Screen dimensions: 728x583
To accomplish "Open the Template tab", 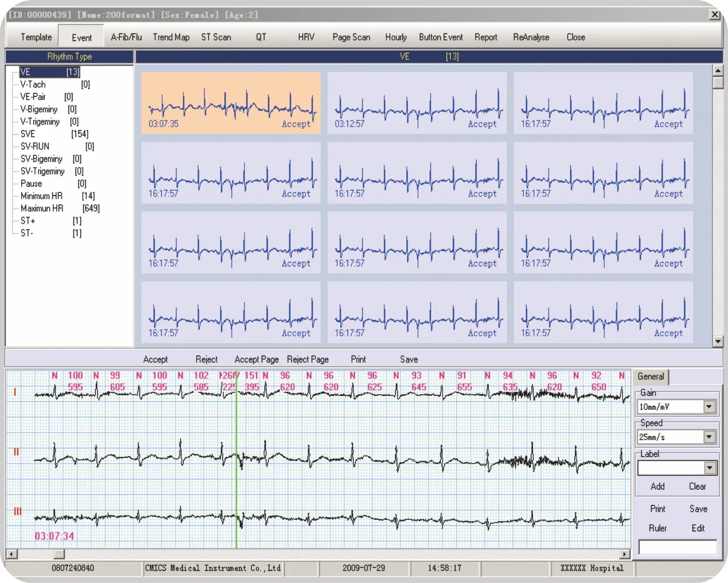I will (36, 37).
